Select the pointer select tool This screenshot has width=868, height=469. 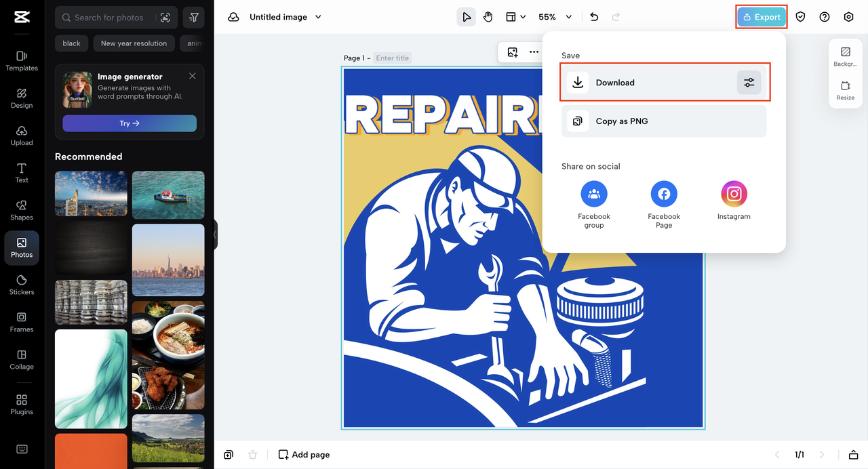467,17
